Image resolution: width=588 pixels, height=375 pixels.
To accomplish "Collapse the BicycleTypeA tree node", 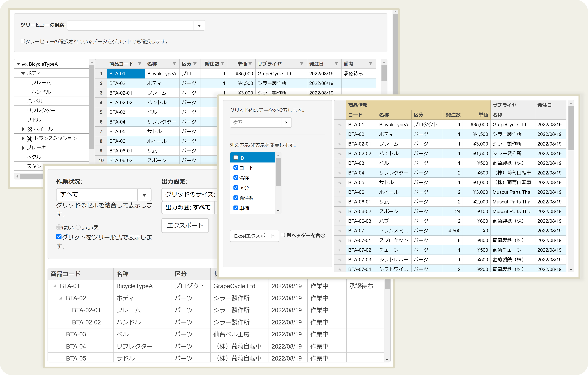I will 18,64.
